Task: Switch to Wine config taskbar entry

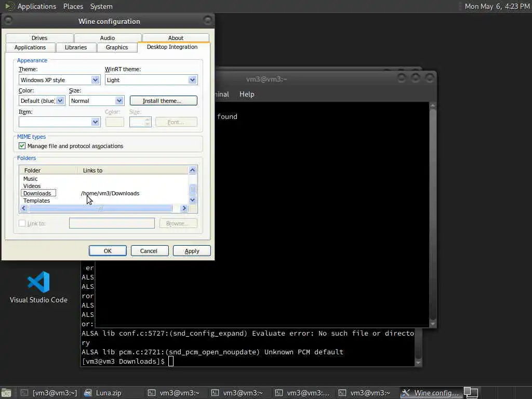Action: point(431,393)
